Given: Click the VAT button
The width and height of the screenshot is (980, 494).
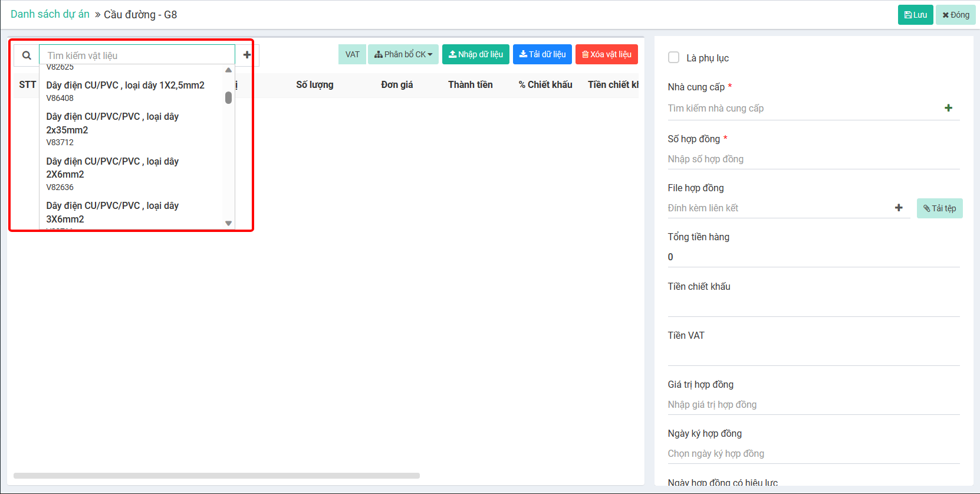Looking at the screenshot, I should tap(352, 54).
